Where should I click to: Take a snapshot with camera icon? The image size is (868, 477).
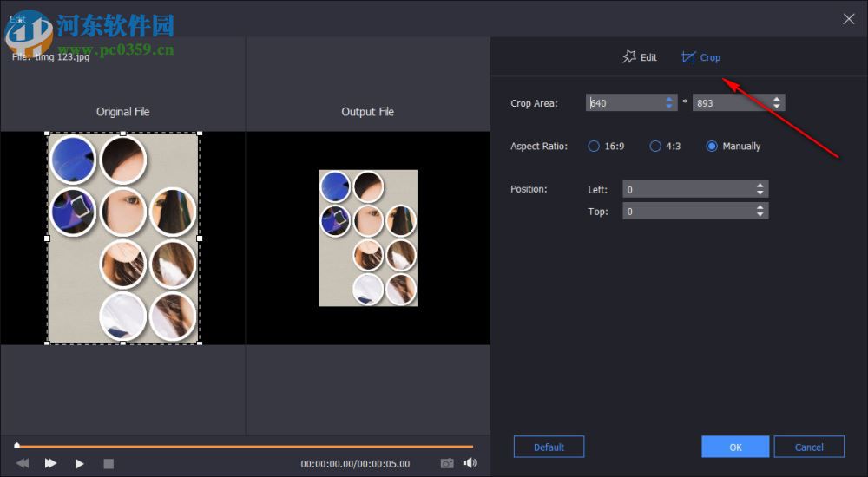pos(447,463)
